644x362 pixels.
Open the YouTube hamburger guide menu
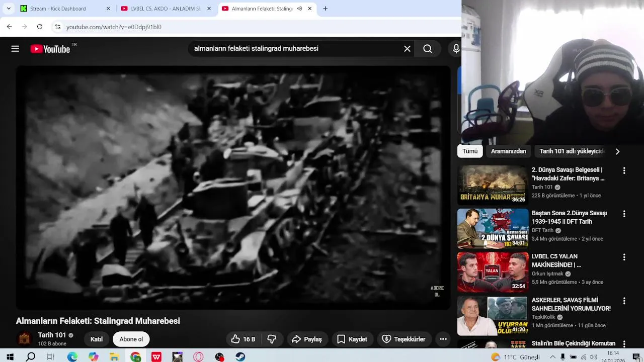click(15, 49)
